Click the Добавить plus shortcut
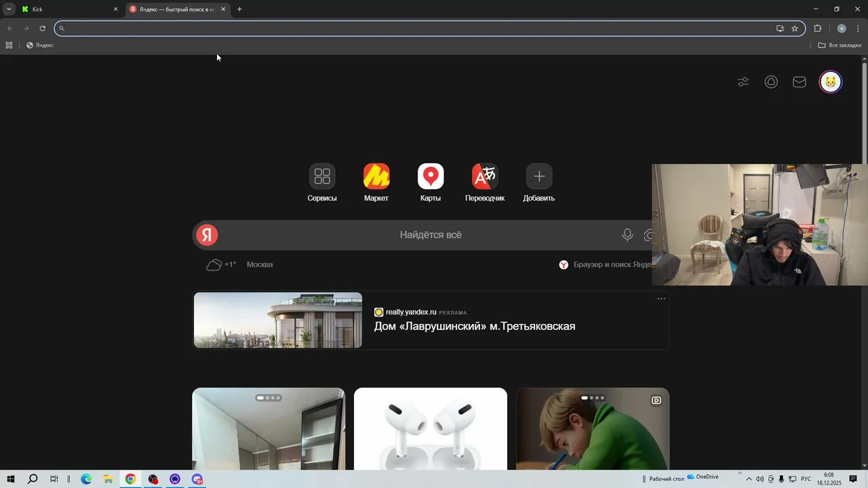The image size is (868, 488). (x=539, y=176)
